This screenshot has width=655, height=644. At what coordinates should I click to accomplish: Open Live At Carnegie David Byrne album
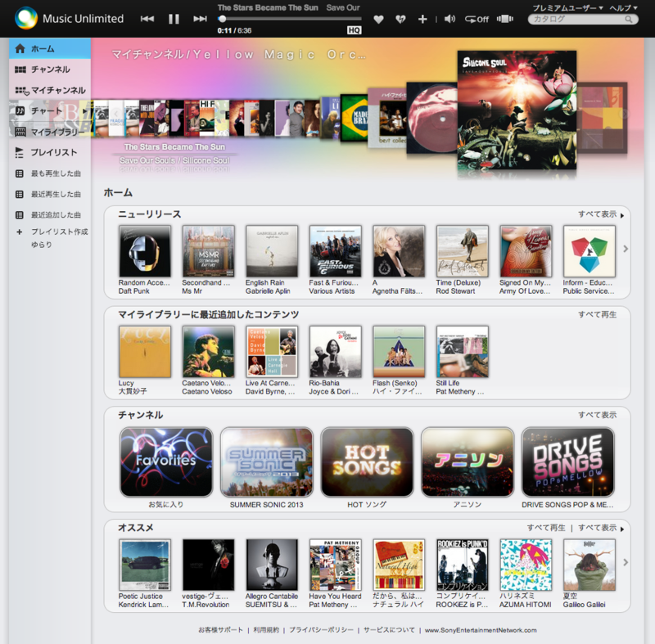click(x=272, y=352)
